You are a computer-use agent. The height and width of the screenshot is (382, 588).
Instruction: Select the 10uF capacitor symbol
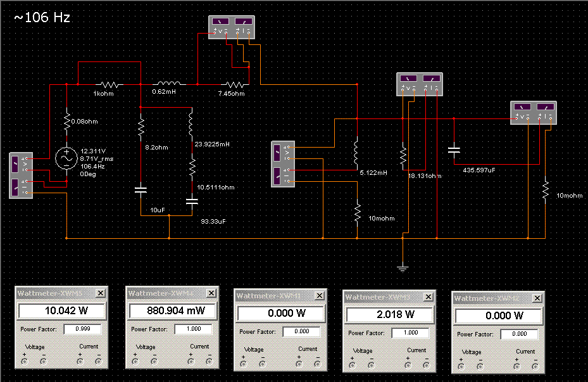tap(141, 190)
